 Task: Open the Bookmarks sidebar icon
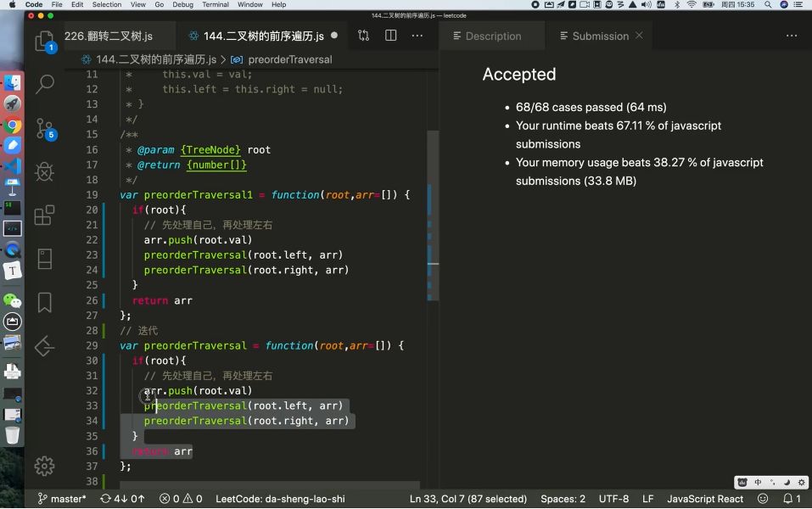tap(44, 302)
